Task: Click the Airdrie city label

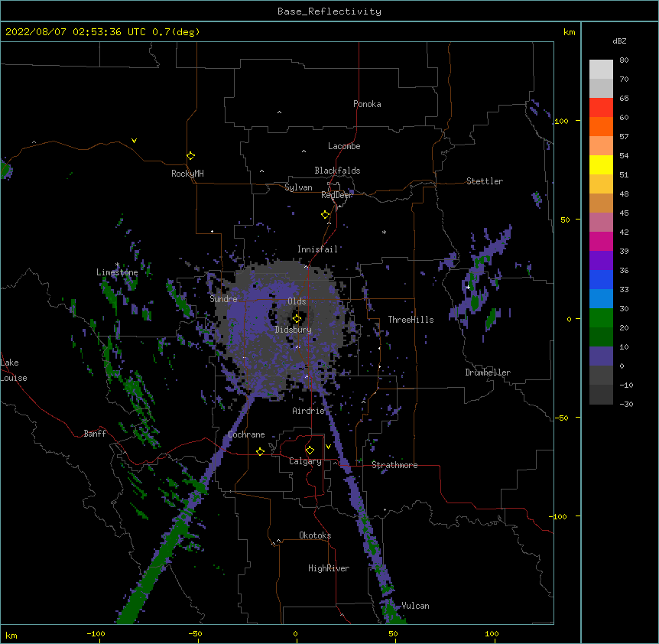Action: [x=309, y=411]
